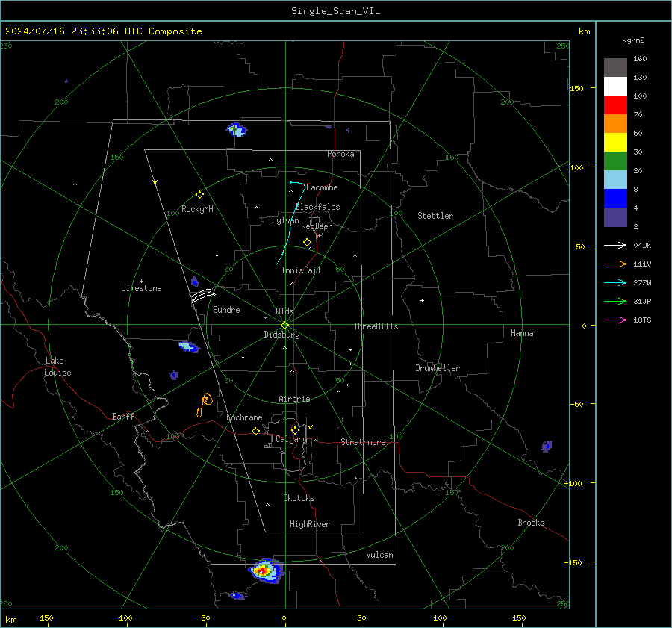Click the Lacombe town label
This screenshot has width=672, height=628.
click(x=322, y=187)
